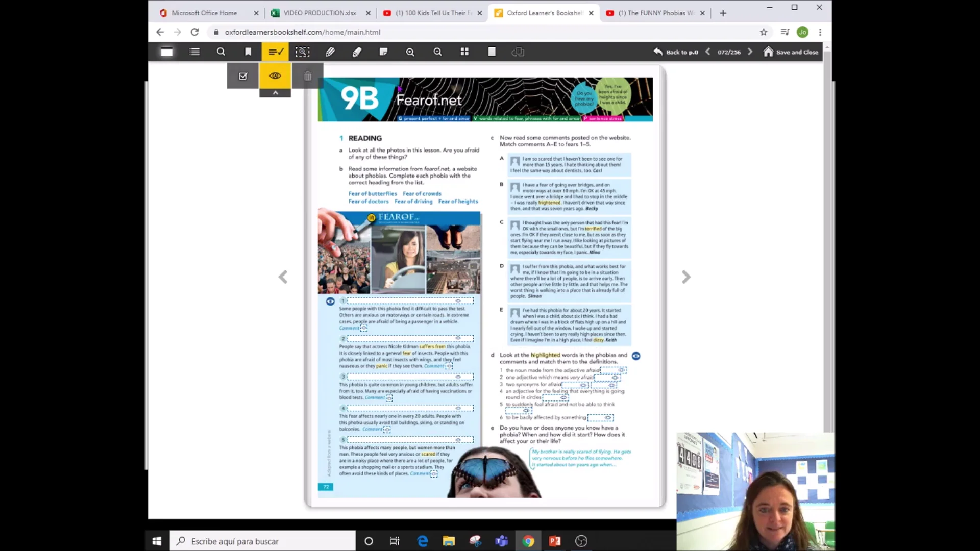Reload the page with the refresh button

click(x=194, y=32)
